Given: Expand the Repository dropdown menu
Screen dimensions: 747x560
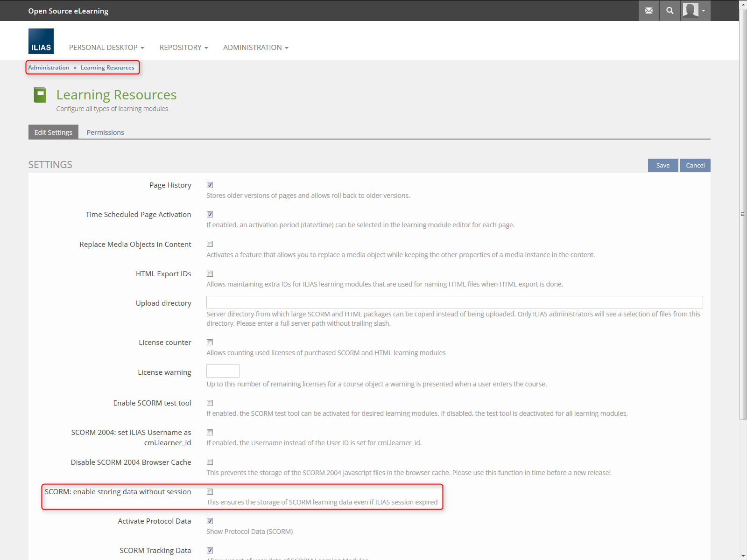Looking at the screenshot, I should tap(183, 48).
